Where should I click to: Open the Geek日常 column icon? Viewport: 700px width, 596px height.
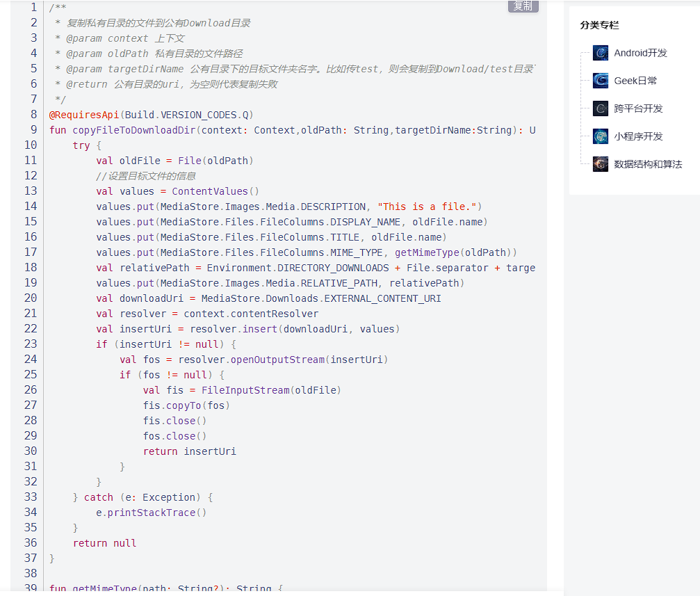pyautogui.click(x=601, y=81)
